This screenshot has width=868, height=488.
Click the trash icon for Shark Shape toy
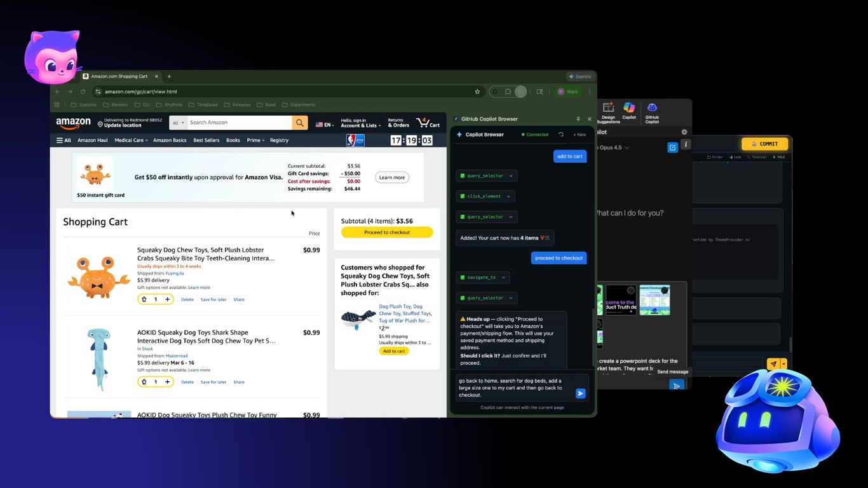144,382
